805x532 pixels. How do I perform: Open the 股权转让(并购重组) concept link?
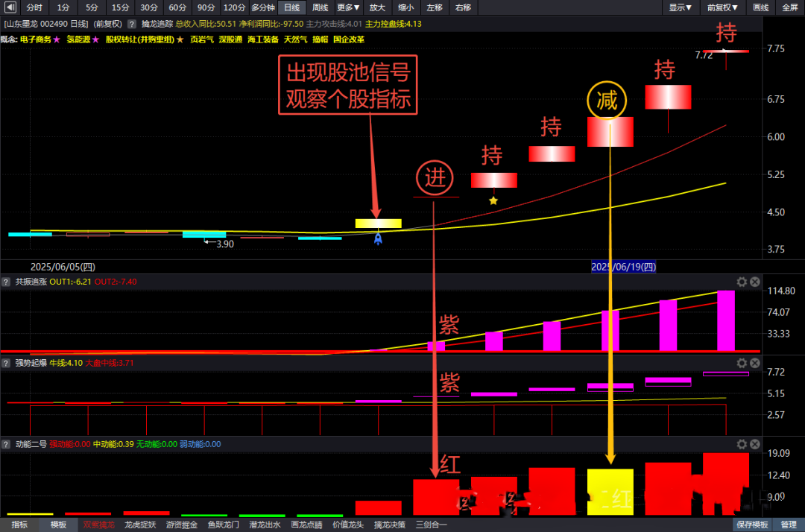pyautogui.click(x=140, y=39)
